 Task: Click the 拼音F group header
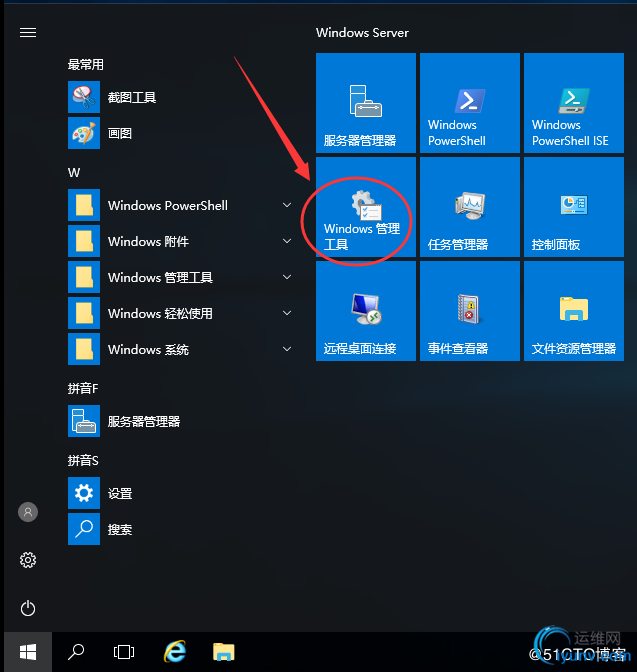(x=83, y=388)
